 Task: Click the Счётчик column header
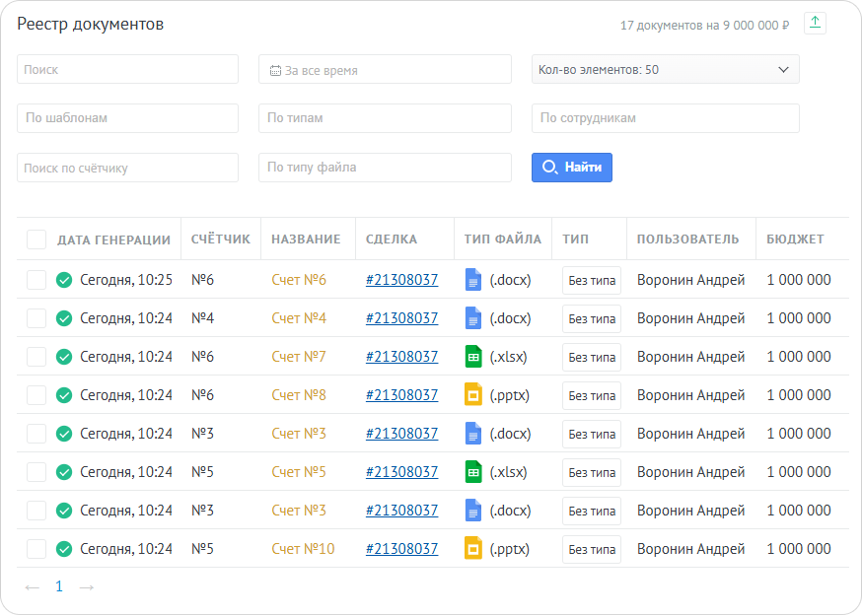[x=221, y=240]
